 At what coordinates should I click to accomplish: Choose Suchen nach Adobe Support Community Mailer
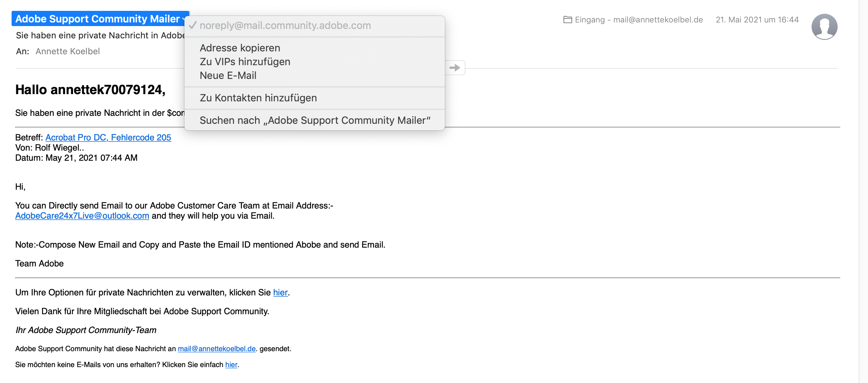(314, 120)
